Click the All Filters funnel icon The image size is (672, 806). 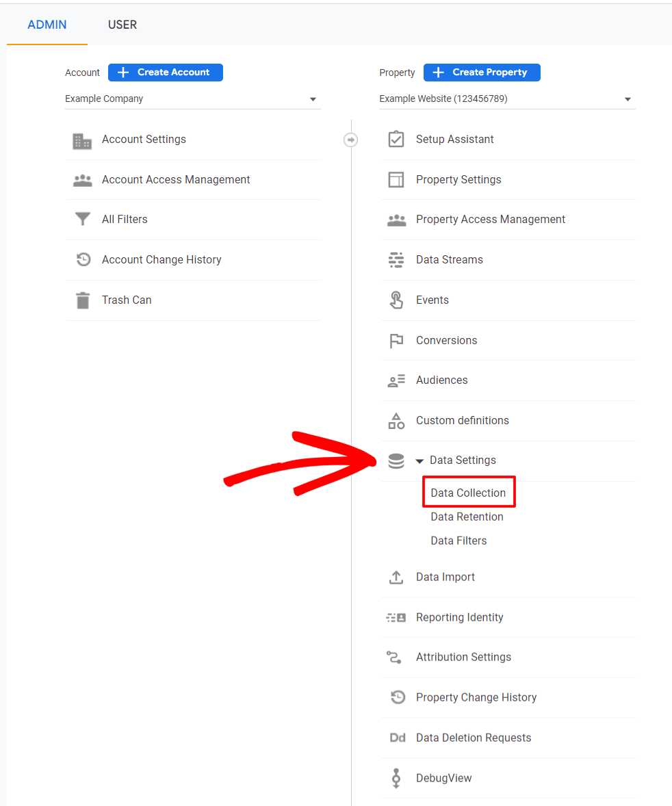coord(83,220)
